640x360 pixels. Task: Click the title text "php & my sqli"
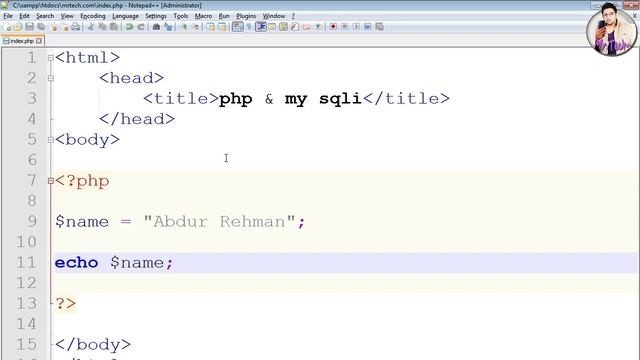[x=290, y=99]
